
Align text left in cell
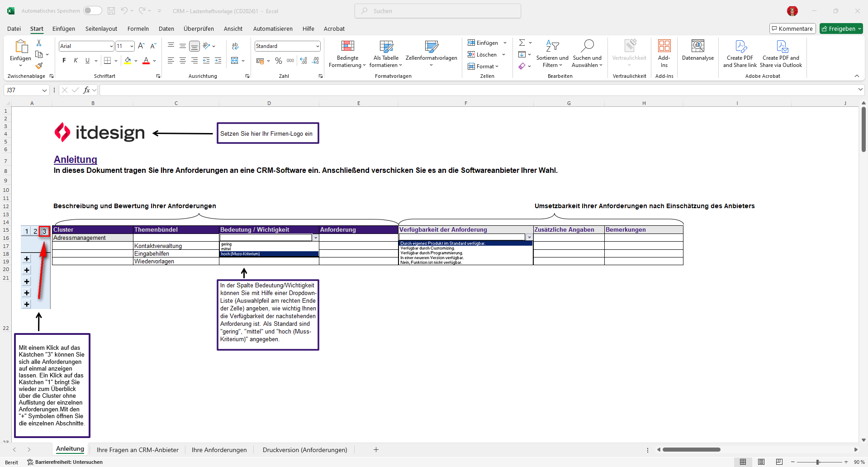(171, 61)
